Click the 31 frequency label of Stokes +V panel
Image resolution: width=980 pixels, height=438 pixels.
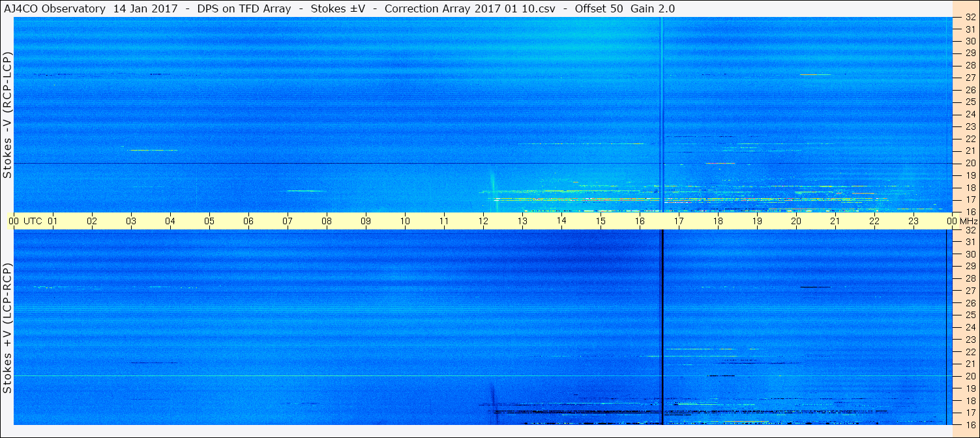pyautogui.click(x=970, y=242)
